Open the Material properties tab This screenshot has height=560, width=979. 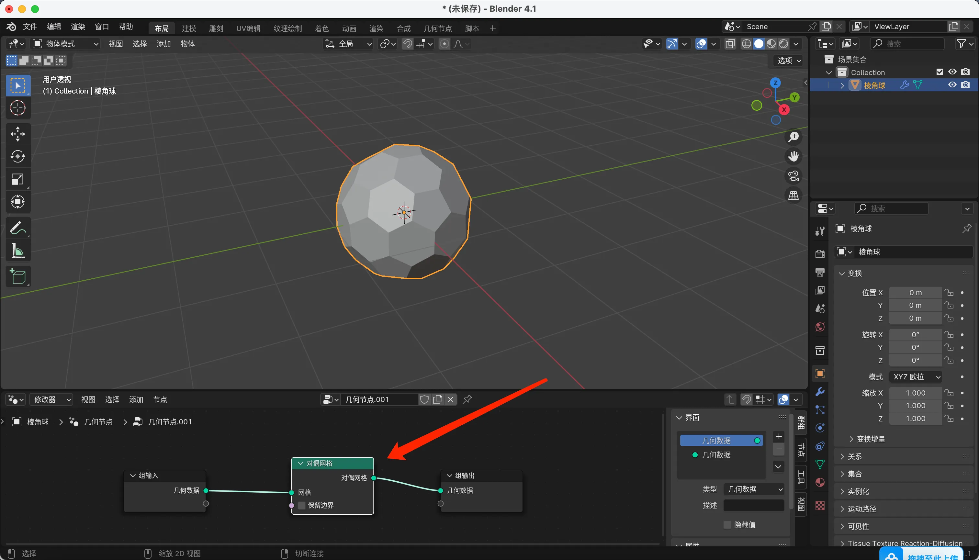(820, 482)
